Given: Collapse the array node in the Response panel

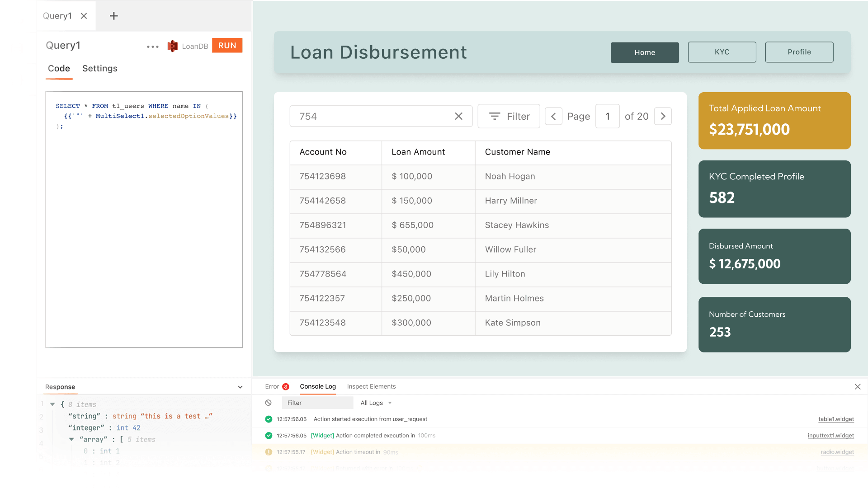Looking at the screenshot, I should coord(71,439).
